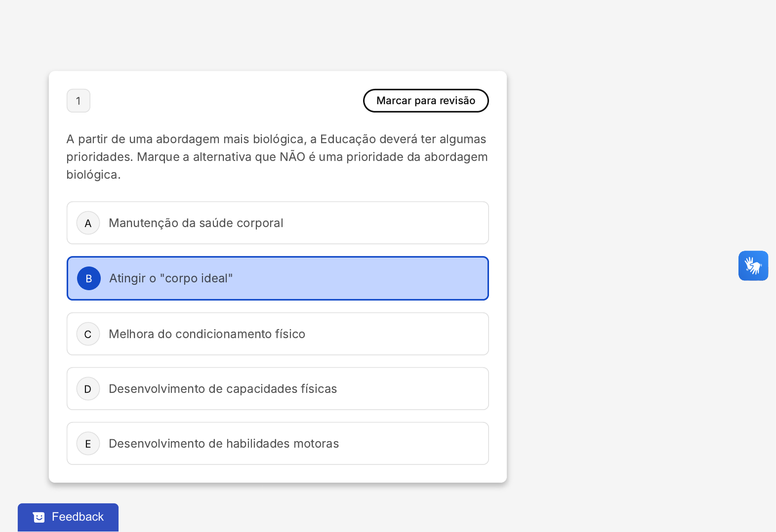Choose answer "Manutenção da saúde corporal"
The width and height of the screenshot is (776, 532).
(196, 223)
